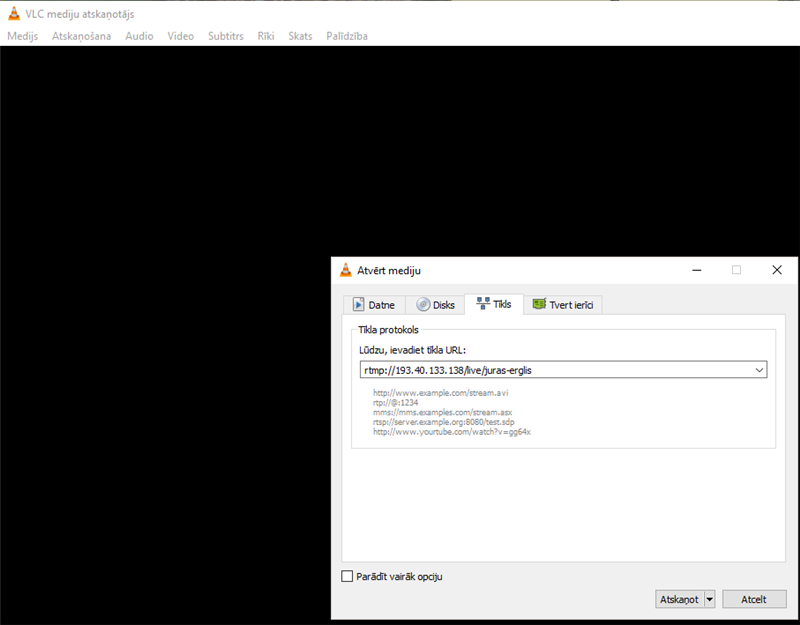800x625 pixels.
Task: Open the Skats menu
Action: [300, 36]
